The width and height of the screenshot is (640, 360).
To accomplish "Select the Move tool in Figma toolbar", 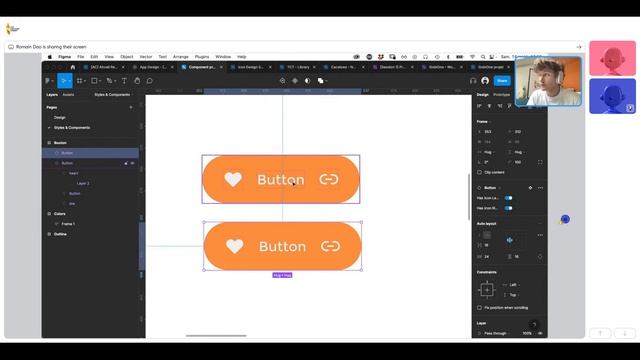I will (63, 81).
